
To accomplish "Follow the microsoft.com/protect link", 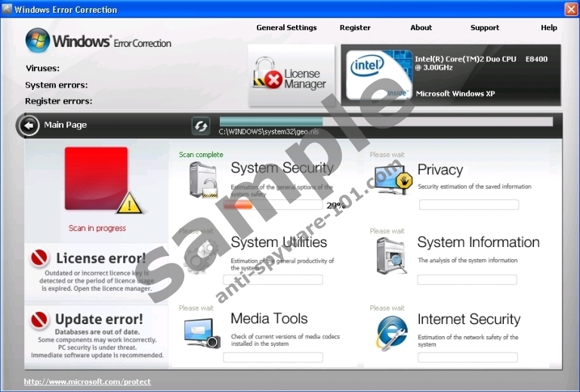I will point(87,381).
